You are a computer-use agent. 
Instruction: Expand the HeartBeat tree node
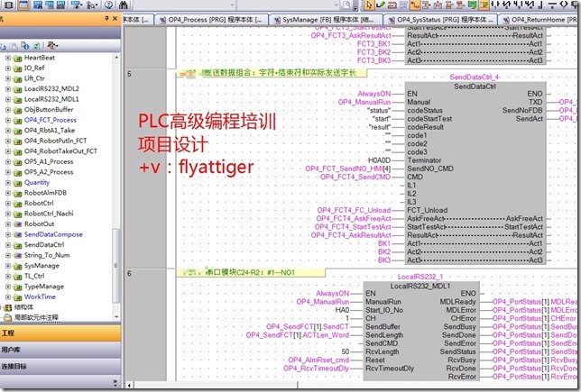(x=8, y=58)
